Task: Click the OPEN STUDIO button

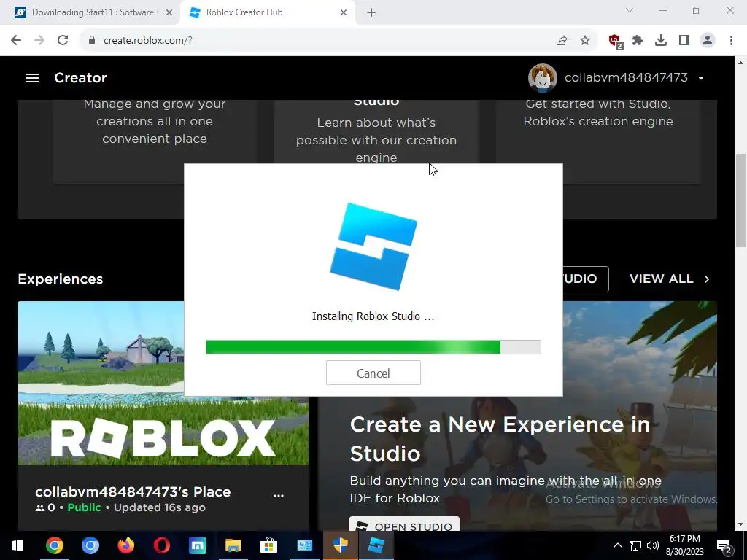Action: click(404, 524)
